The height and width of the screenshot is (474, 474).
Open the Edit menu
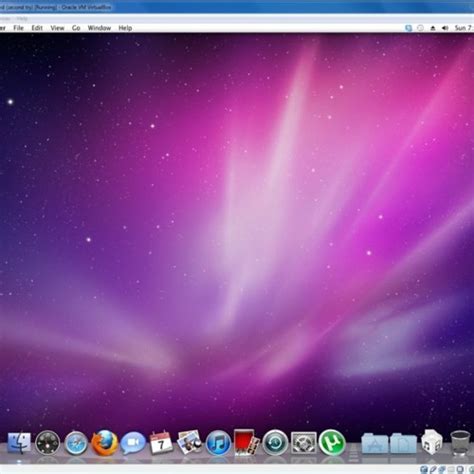pyautogui.click(x=37, y=28)
